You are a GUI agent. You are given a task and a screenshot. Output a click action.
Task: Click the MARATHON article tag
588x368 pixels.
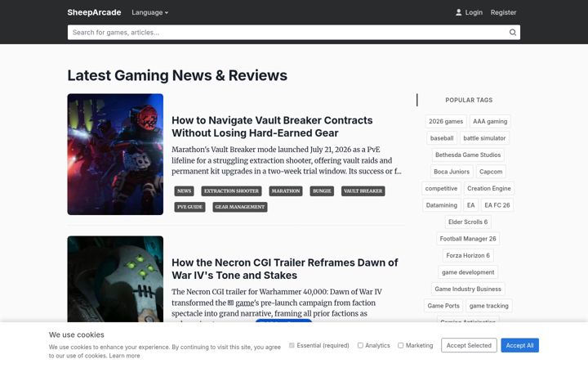pos(286,191)
